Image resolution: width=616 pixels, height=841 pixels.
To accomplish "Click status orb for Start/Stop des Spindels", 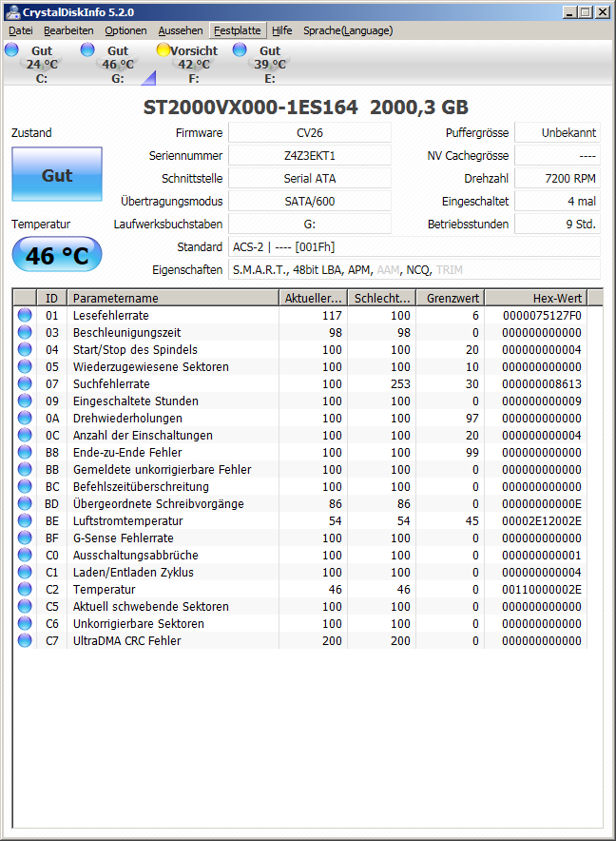I will (25, 350).
